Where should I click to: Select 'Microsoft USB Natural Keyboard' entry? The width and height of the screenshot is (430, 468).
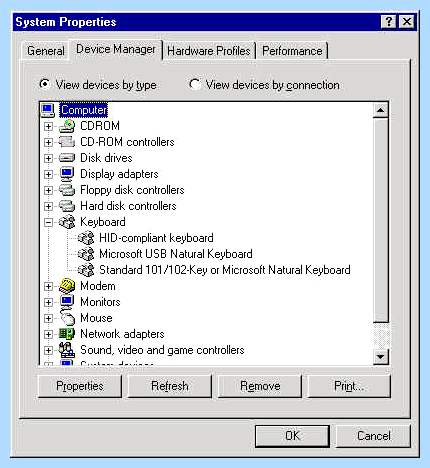(176, 254)
